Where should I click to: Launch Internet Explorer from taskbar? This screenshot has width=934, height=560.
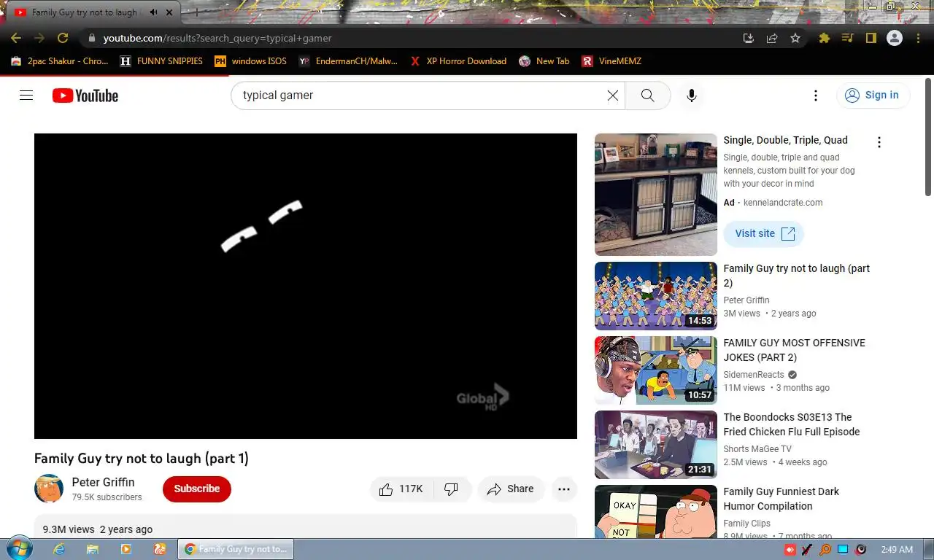(x=59, y=549)
